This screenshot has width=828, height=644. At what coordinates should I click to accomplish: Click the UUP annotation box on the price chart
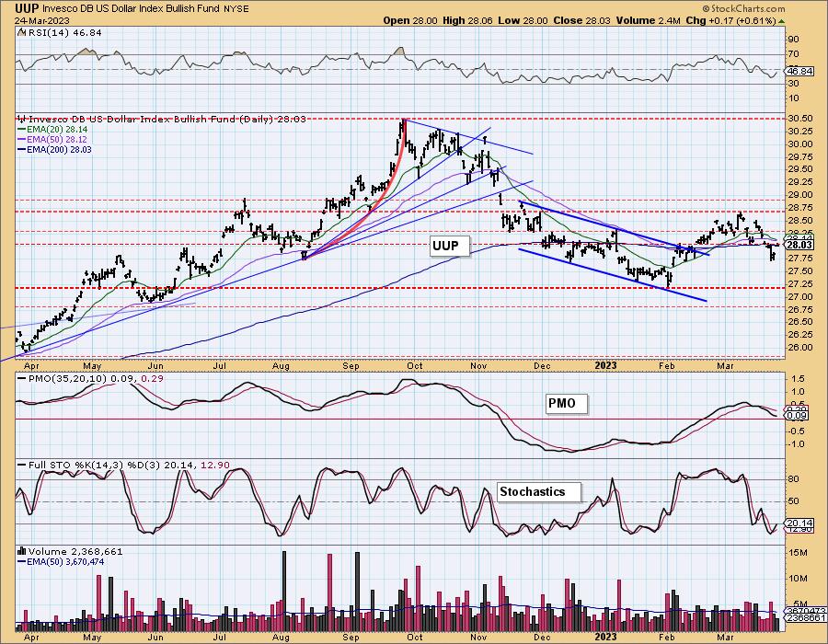(x=449, y=246)
